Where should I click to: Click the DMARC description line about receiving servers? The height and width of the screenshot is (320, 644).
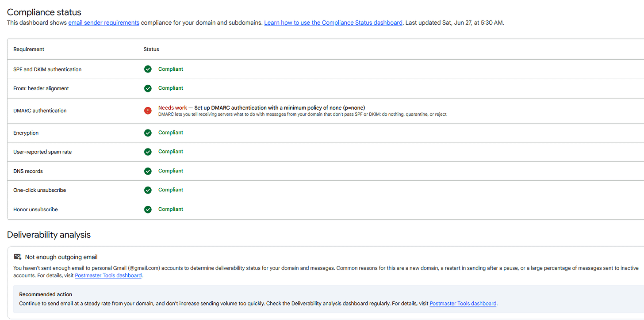(x=303, y=114)
